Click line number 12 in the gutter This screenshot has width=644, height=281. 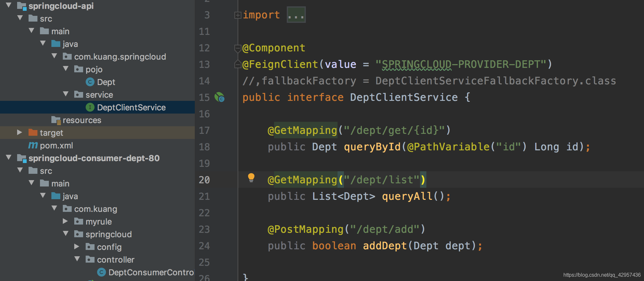pyautogui.click(x=204, y=48)
